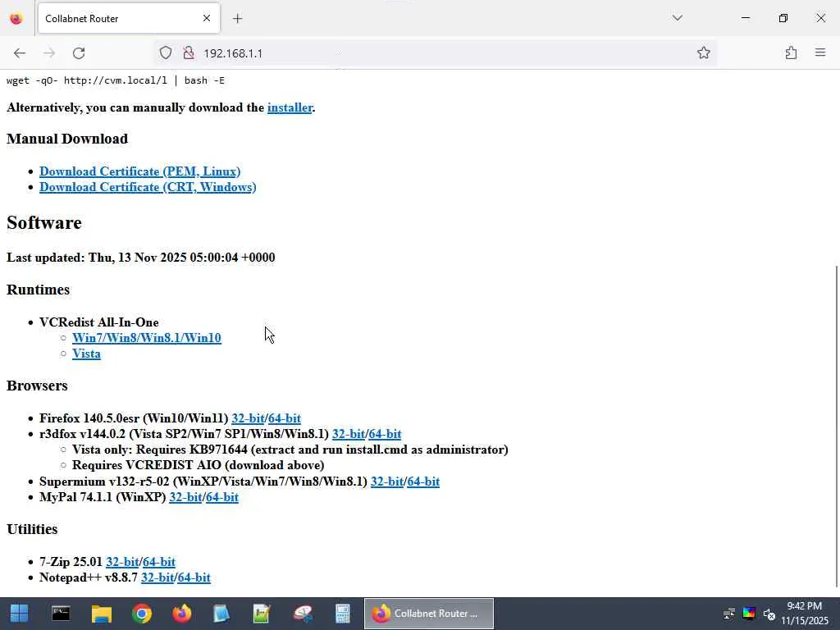Launch the pinned Firefox taskbar icon

coord(181,614)
